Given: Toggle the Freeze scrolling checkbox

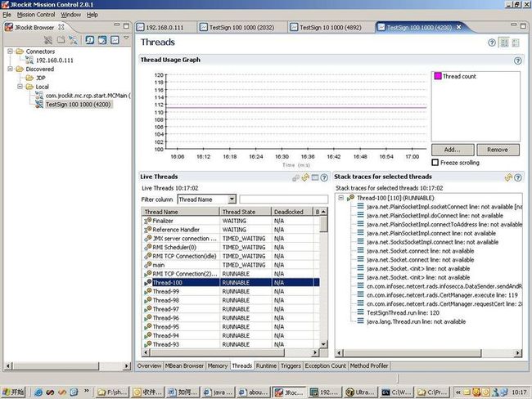Looking at the screenshot, I should pos(435,163).
